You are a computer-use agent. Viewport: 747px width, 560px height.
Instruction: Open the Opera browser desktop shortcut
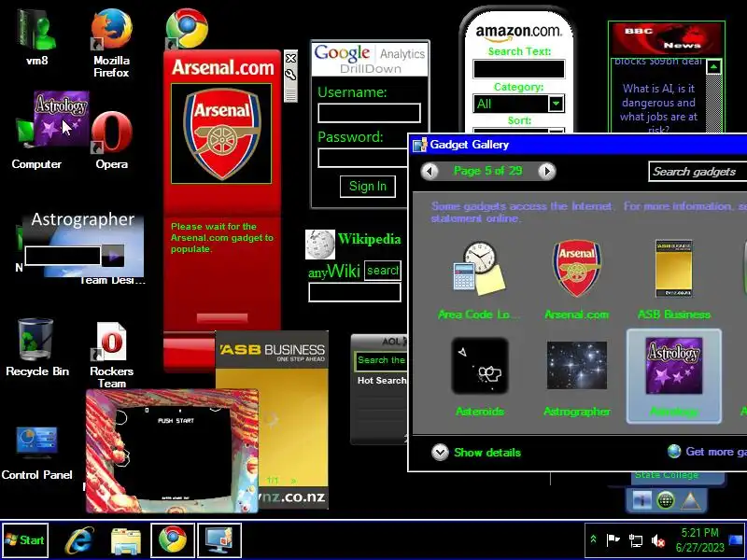coord(111,140)
